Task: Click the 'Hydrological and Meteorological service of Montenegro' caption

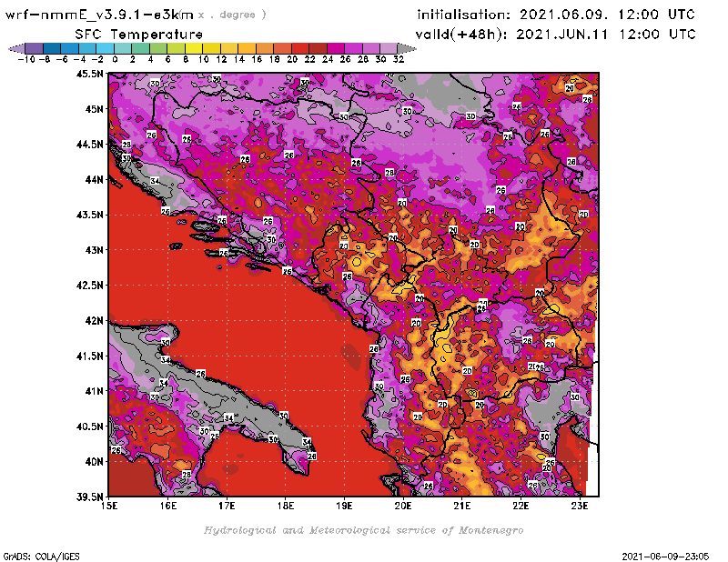Action: coord(363,530)
